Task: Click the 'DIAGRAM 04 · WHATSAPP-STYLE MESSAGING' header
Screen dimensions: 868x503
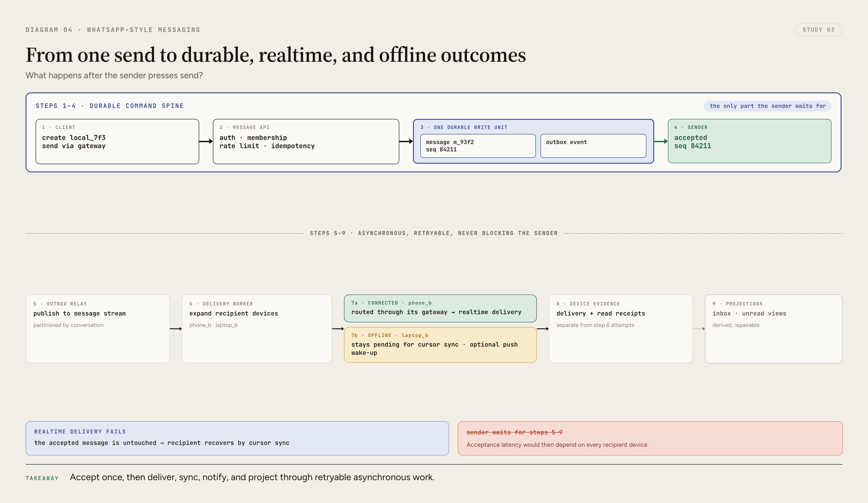Action: (113, 30)
